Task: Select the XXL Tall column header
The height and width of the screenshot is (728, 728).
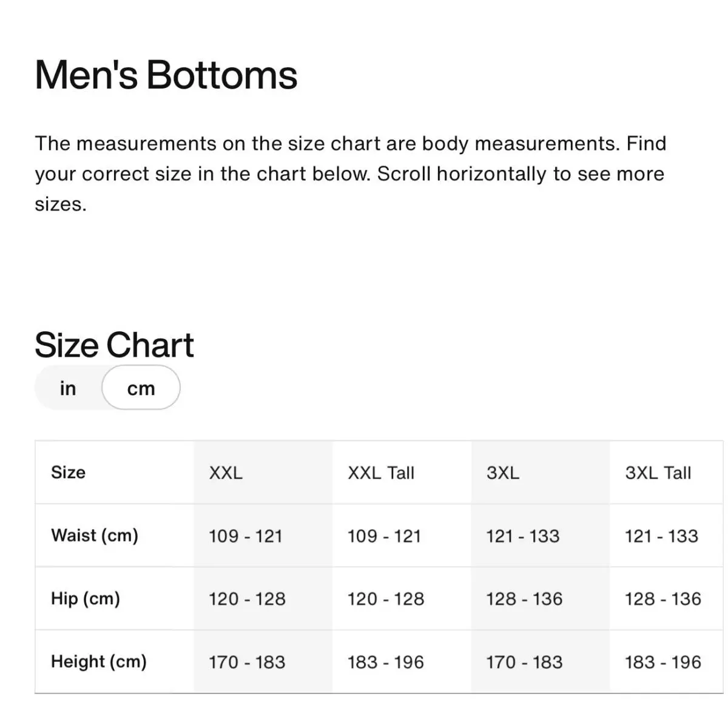Action: pos(381,473)
